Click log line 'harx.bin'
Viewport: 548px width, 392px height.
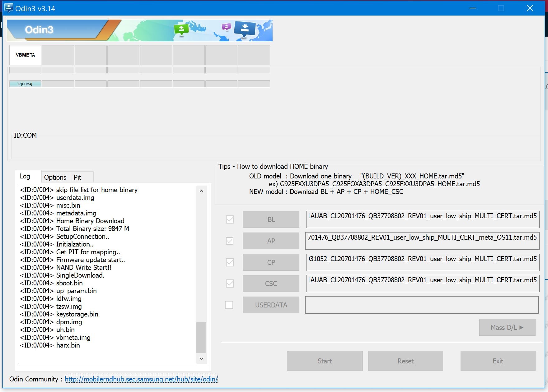(x=50, y=345)
